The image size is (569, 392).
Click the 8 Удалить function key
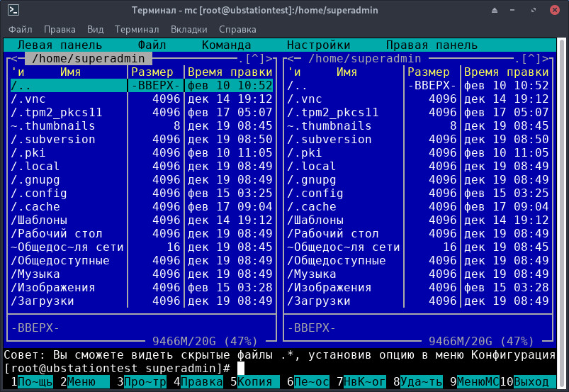click(x=417, y=383)
